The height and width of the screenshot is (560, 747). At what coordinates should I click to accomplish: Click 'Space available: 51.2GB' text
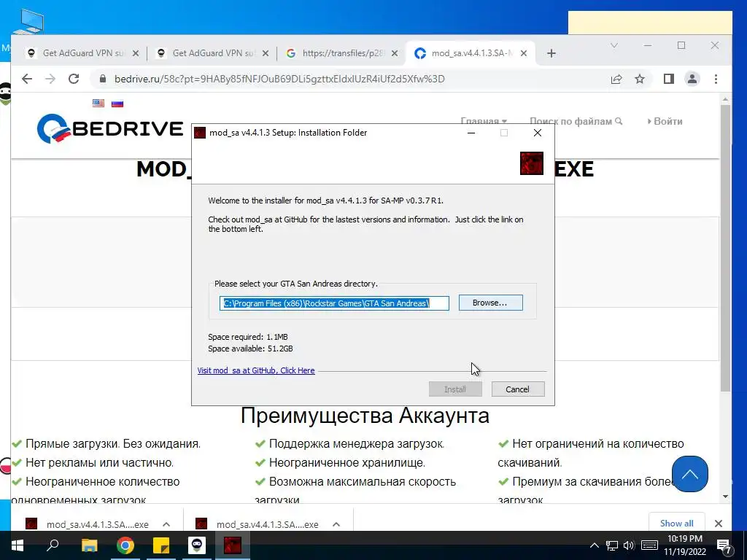250,349
